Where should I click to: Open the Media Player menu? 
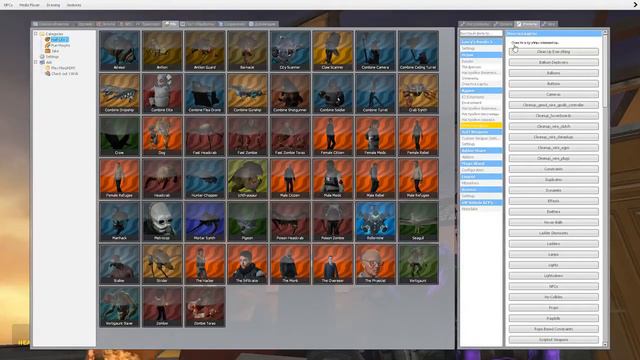click(x=29, y=5)
